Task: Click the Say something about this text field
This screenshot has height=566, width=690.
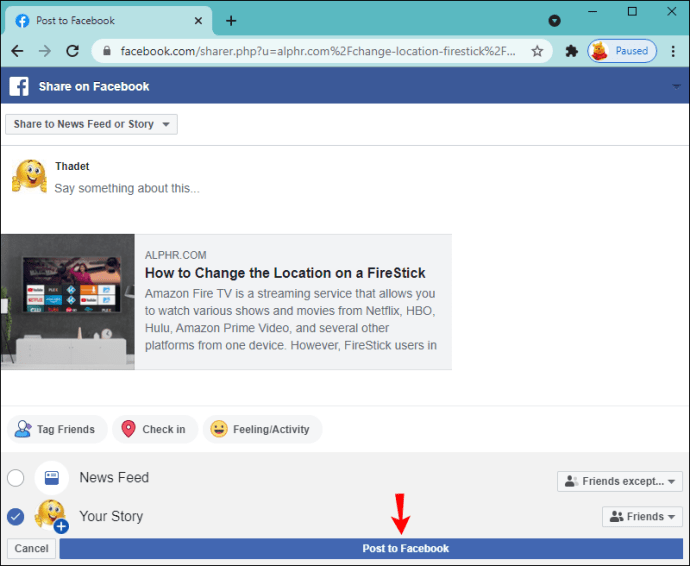Action: 127,188
